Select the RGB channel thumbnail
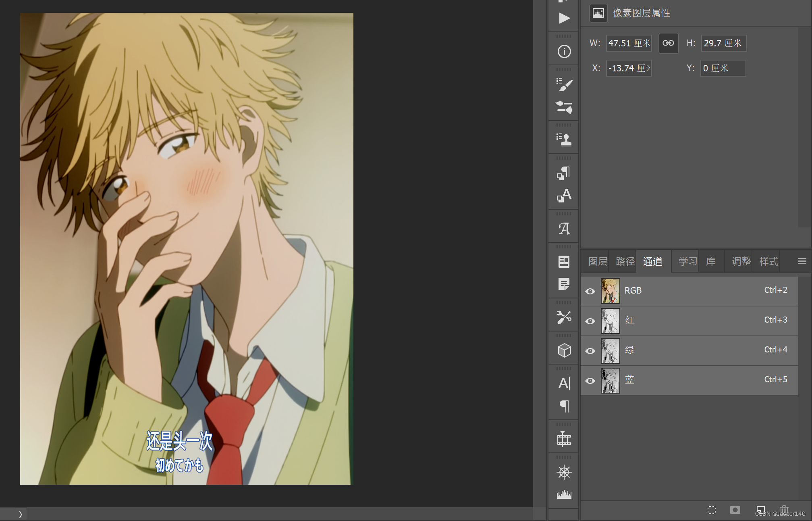The image size is (812, 521). click(611, 291)
